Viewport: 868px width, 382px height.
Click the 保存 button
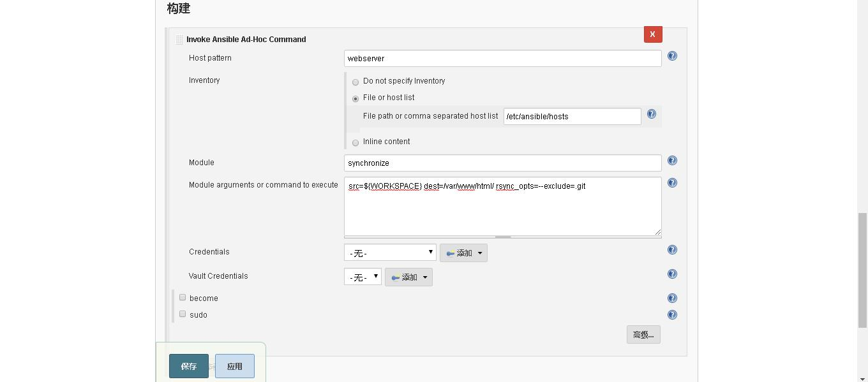(188, 366)
